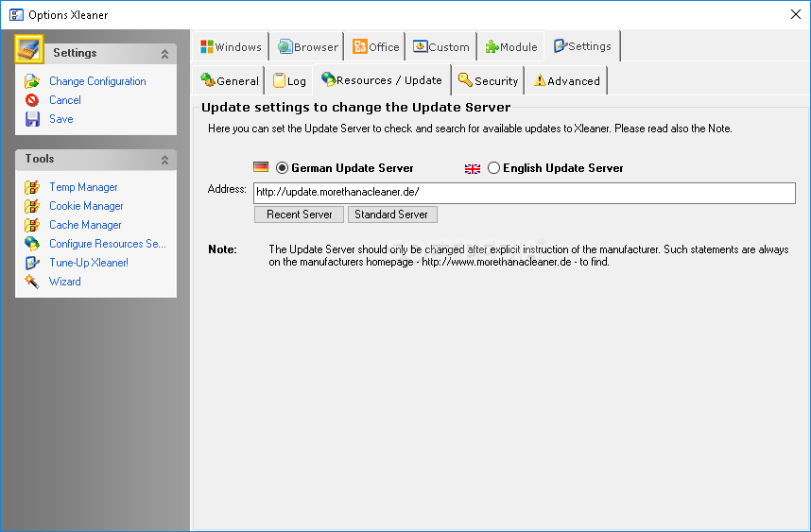
Task: Click the UK flag icon
Action: [x=473, y=168]
